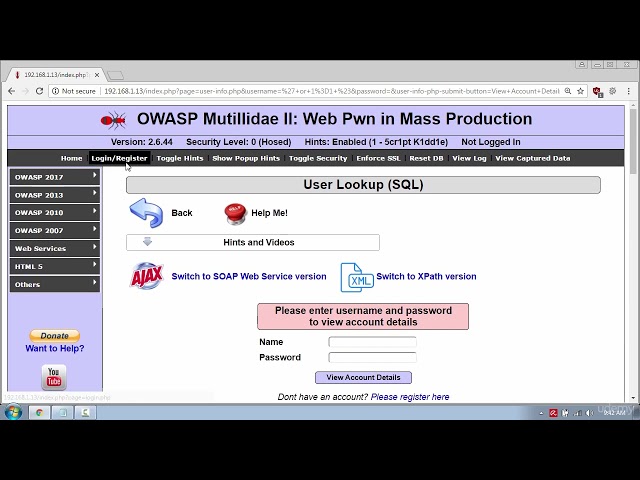Click the blue Back arrow icon

(x=146, y=213)
